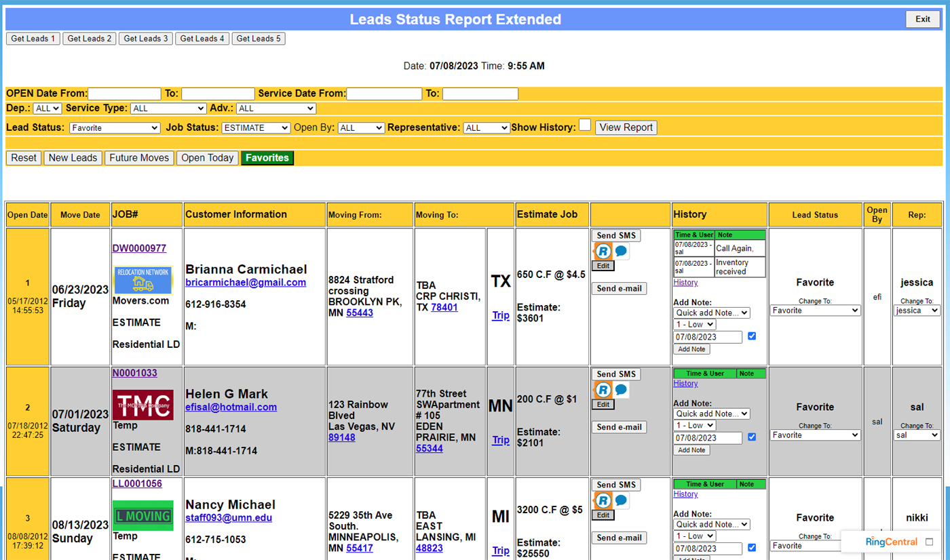Switch to the Favorites quick filter
The height and width of the screenshot is (560, 950).
(x=267, y=158)
